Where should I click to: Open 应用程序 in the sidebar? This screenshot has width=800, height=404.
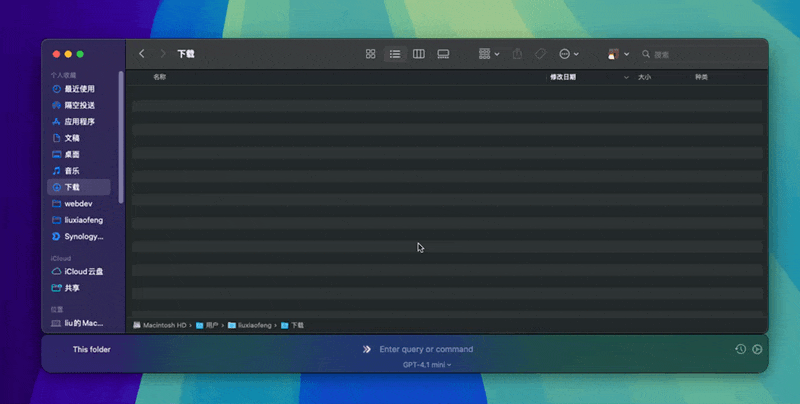[79, 121]
